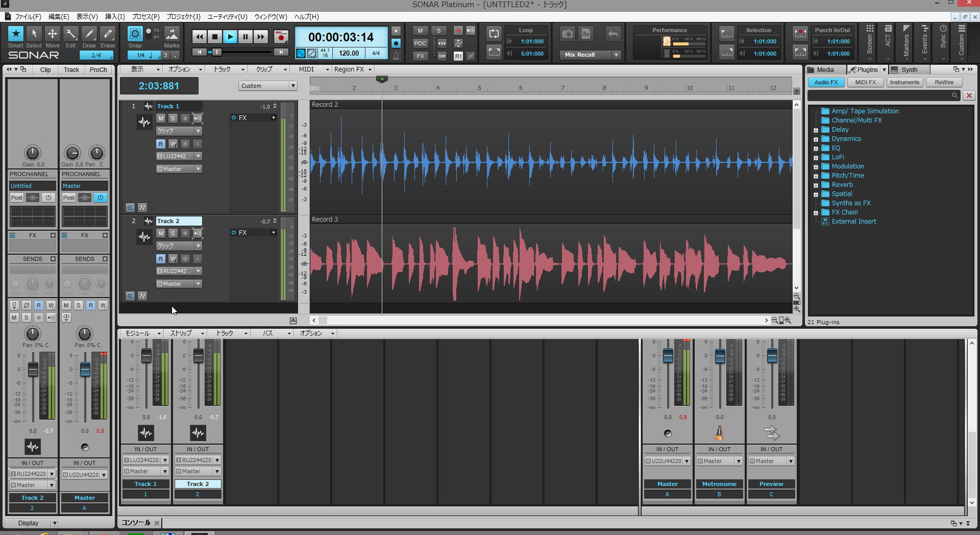Enable Read automation on Track 1
This screenshot has height=535, width=980.
click(161, 144)
